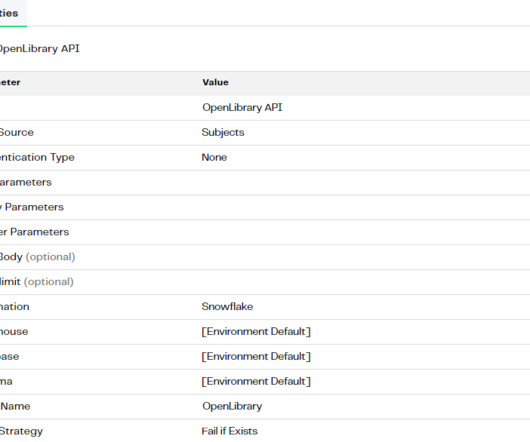
Task: Edit the optional limit row
Action: 265,282
